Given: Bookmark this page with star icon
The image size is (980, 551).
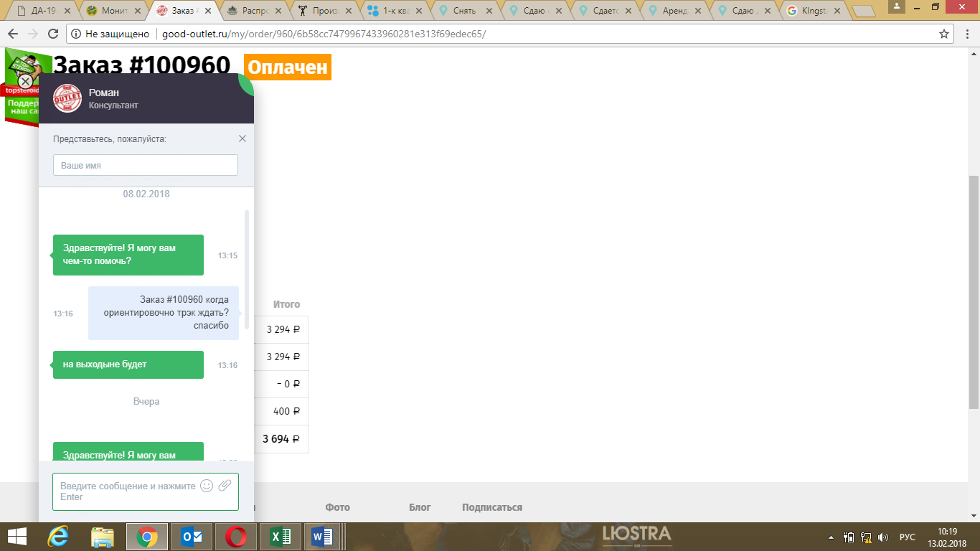Looking at the screenshot, I should click(x=944, y=34).
